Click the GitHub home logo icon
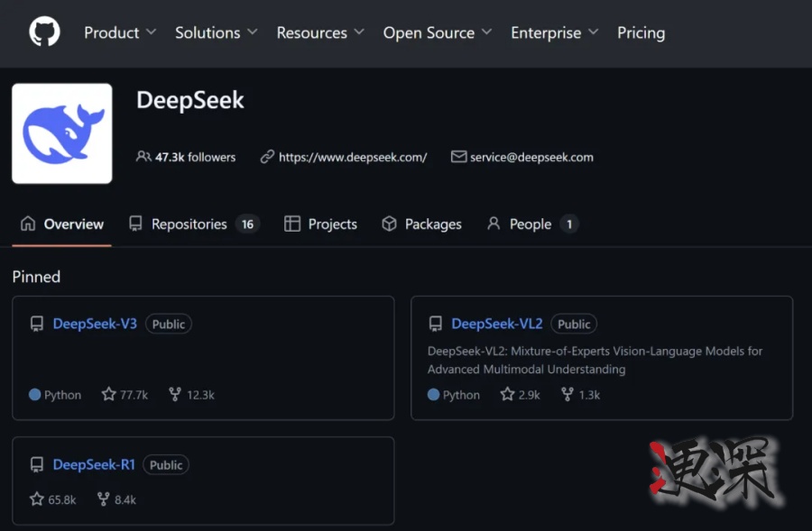This screenshot has height=531, width=812. pyautogui.click(x=43, y=32)
